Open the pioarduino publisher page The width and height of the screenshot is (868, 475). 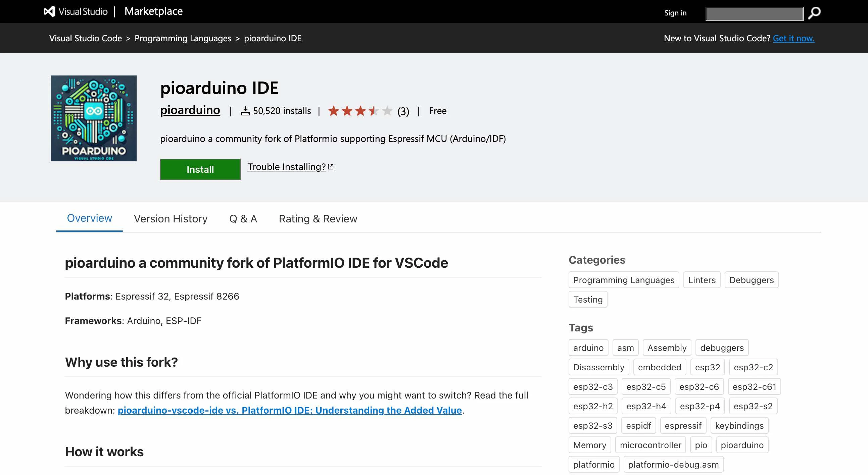tap(190, 110)
